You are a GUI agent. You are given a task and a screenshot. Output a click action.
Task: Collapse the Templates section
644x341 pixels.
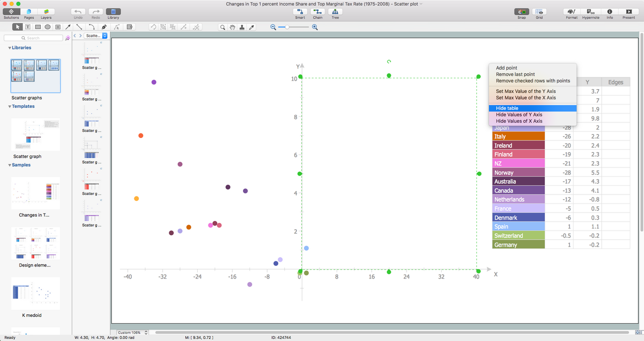(x=10, y=107)
